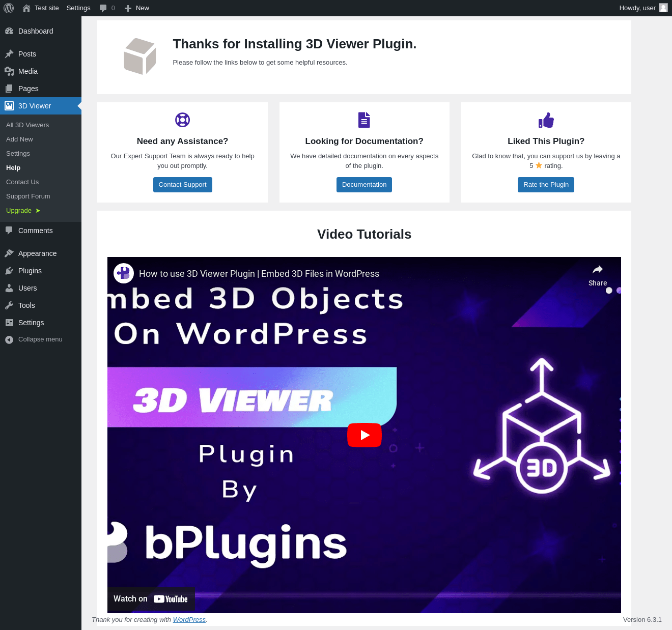Click the Posts pushpin icon
This screenshot has width=672, height=630.
click(x=9, y=54)
